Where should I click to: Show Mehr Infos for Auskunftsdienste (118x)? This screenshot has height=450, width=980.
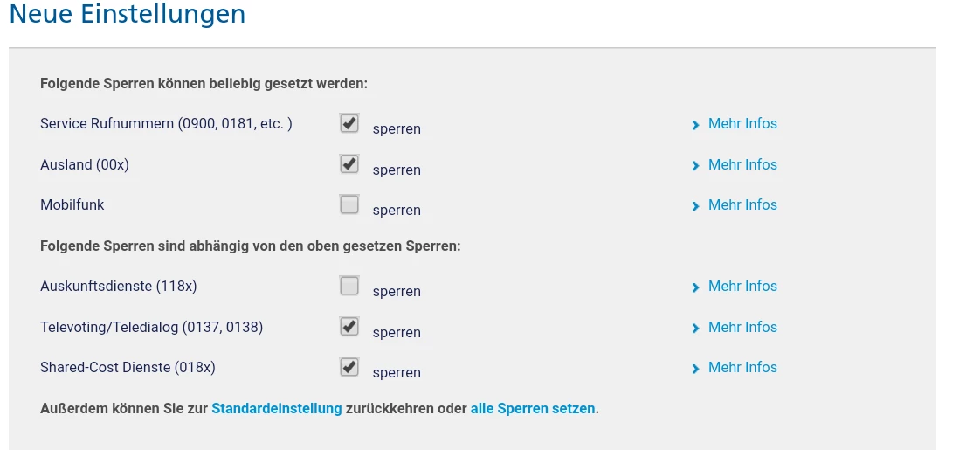coord(742,286)
